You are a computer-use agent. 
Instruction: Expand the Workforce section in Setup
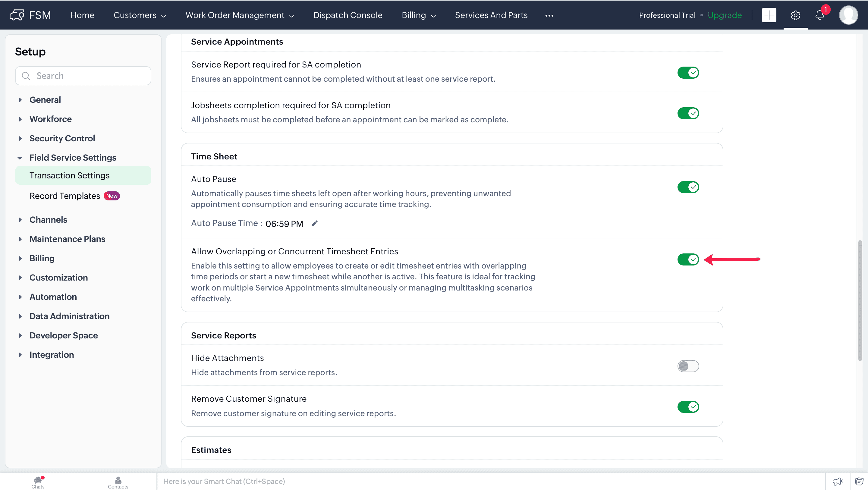click(50, 119)
